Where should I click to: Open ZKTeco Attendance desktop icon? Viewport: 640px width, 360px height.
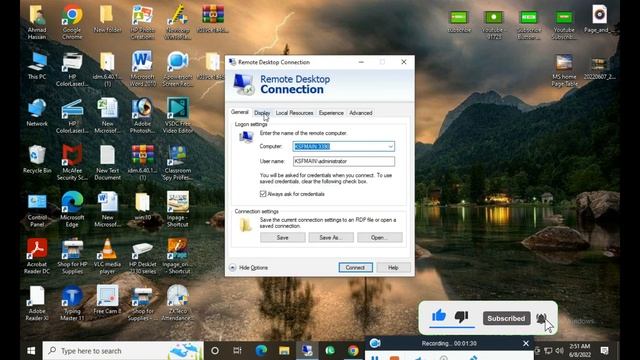(178, 303)
